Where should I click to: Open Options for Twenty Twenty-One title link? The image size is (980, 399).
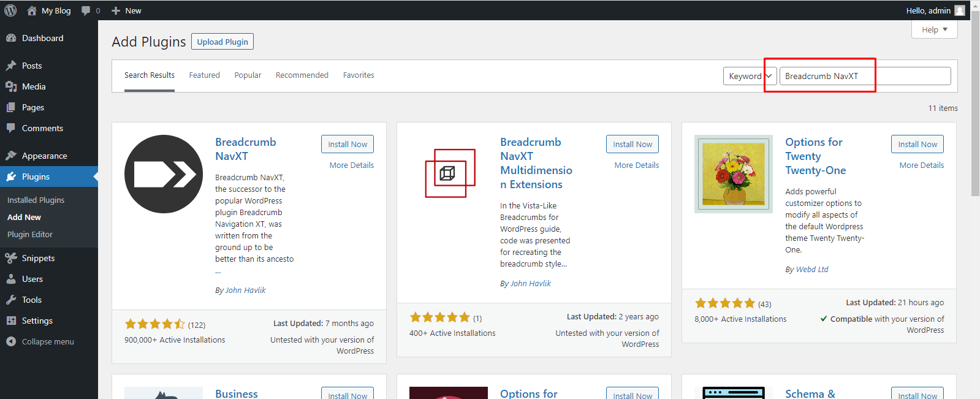[x=816, y=156]
